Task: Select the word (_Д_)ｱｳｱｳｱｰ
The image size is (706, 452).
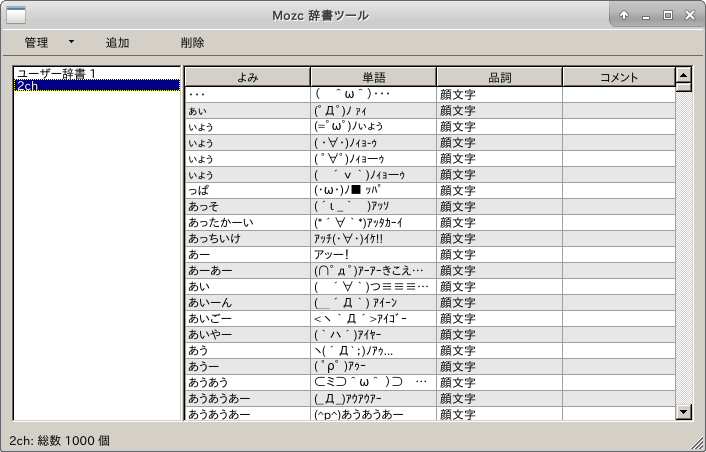Action: pos(373,398)
